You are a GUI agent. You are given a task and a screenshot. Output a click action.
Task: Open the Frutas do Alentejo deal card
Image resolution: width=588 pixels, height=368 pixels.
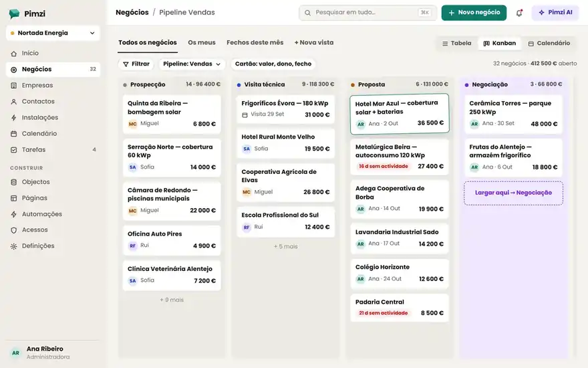(513, 158)
